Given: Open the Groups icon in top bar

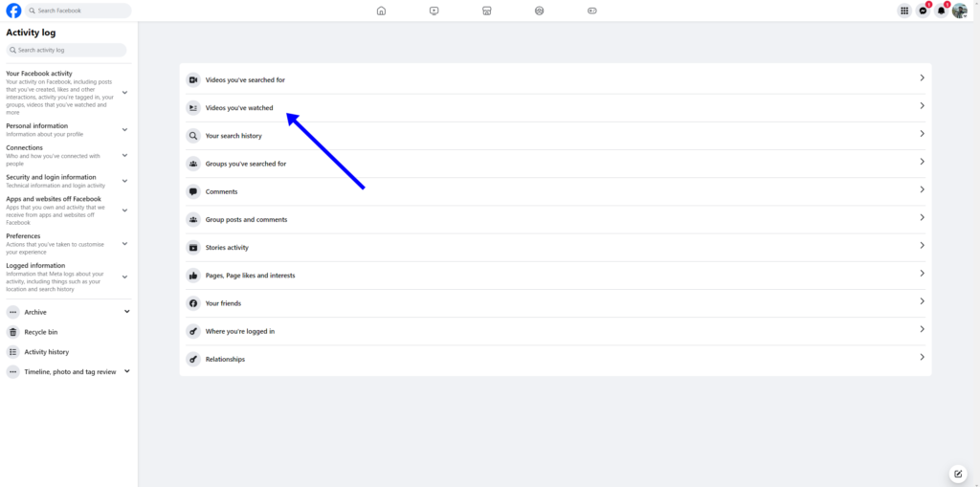Looking at the screenshot, I should tap(539, 11).
